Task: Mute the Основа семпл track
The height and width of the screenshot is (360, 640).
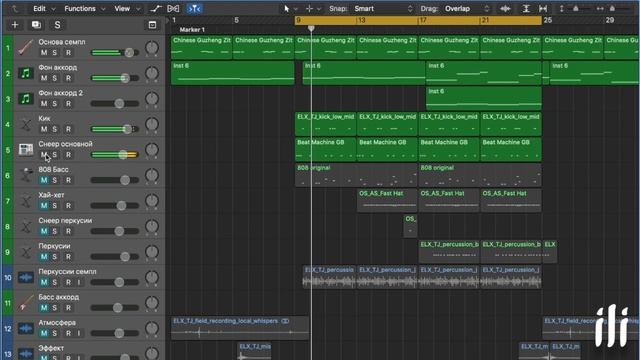Action: (44, 53)
